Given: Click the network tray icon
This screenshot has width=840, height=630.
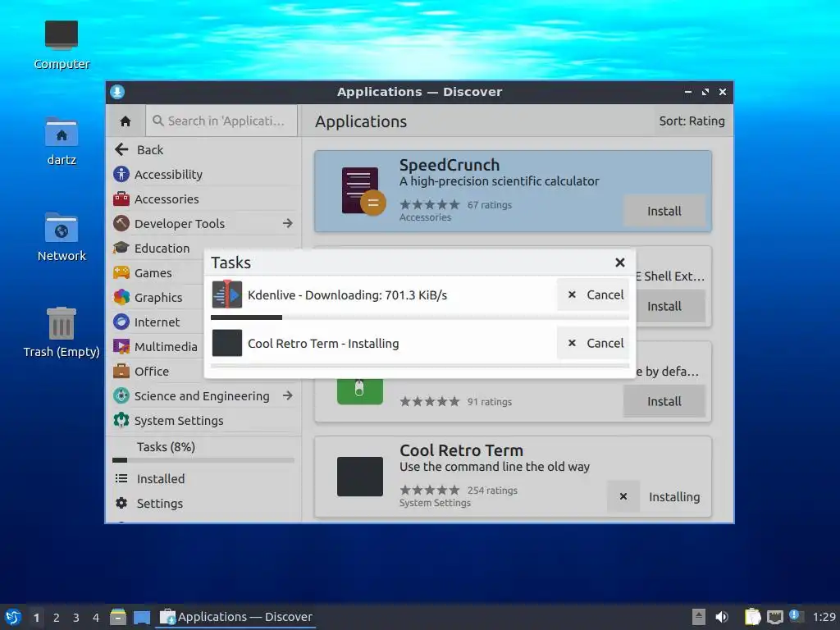Looking at the screenshot, I should pyautogui.click(x=774, y=617).
